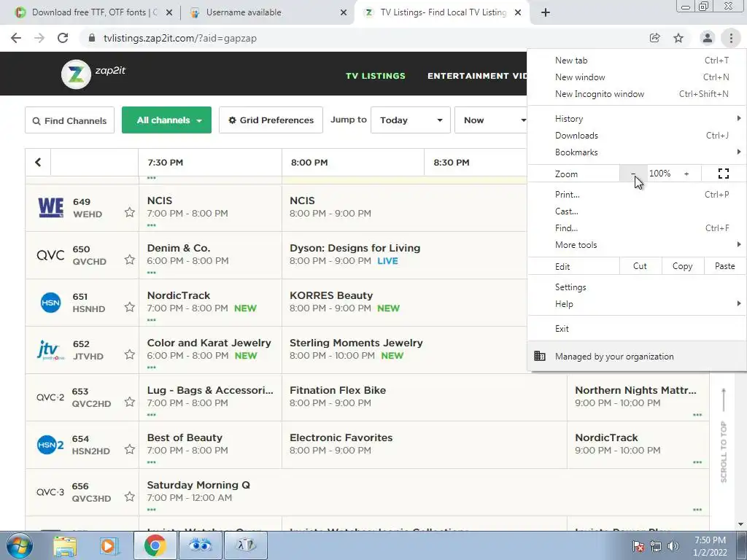The width and height of the screenshot is (747, 560).
Task: Click the HSN channel logo for 651
Action: pyautogui.click(x=50, y=303)
